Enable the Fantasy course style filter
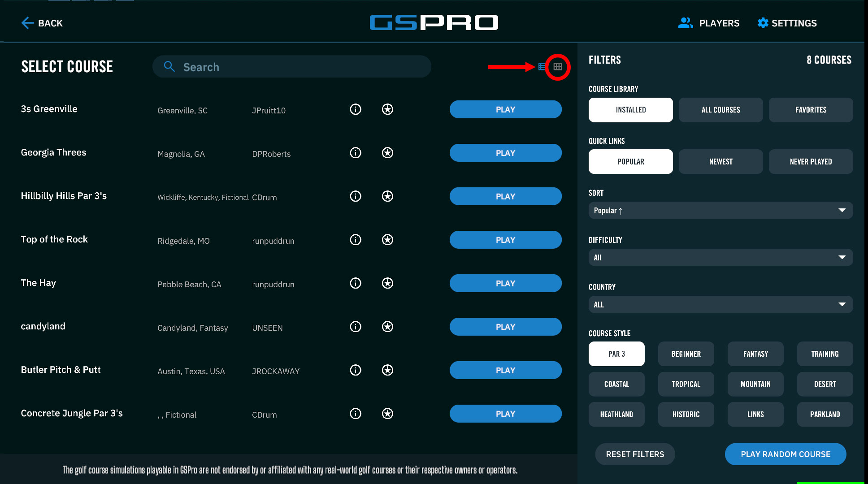Screen dimensions: 868x484 coord(755,354)
